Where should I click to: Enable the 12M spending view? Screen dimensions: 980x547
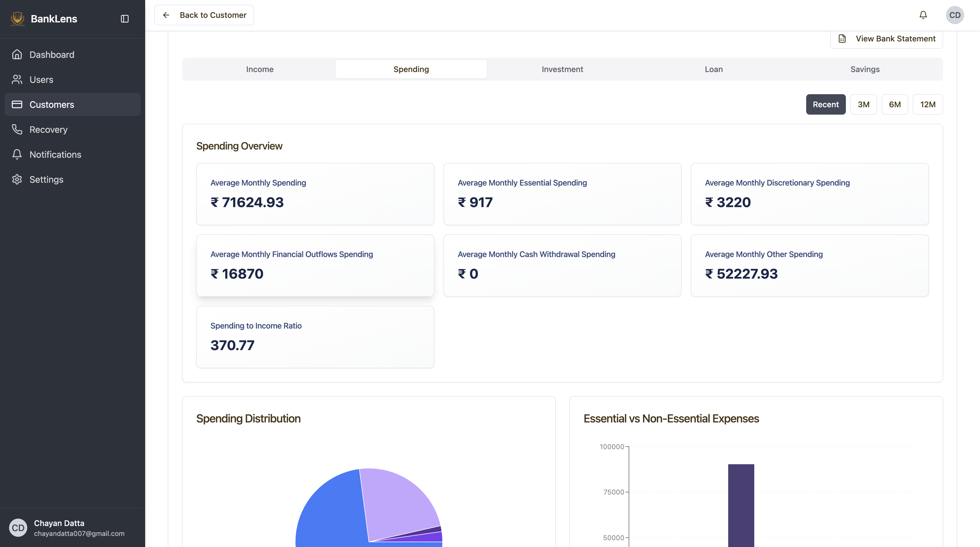[928, 104]
